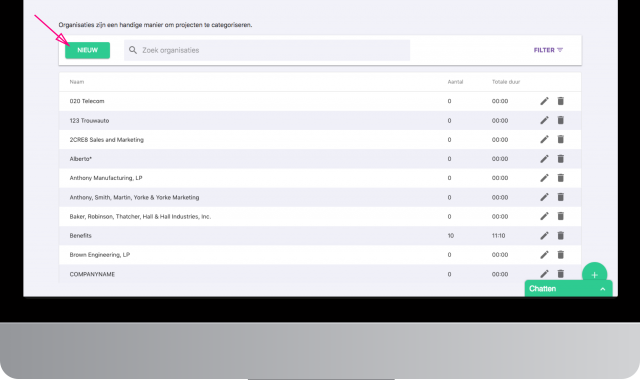Viewport: 640px width, 380px height.
Task: Select Baker, Robinson, Thatcher, Hall & Hall Industries name
Action: point(140,217)
